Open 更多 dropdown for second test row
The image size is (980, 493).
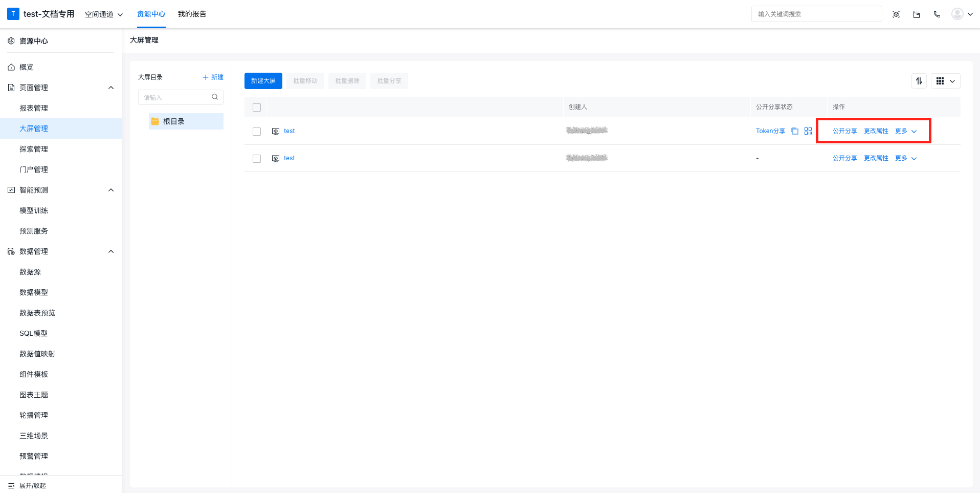(906, 158)
